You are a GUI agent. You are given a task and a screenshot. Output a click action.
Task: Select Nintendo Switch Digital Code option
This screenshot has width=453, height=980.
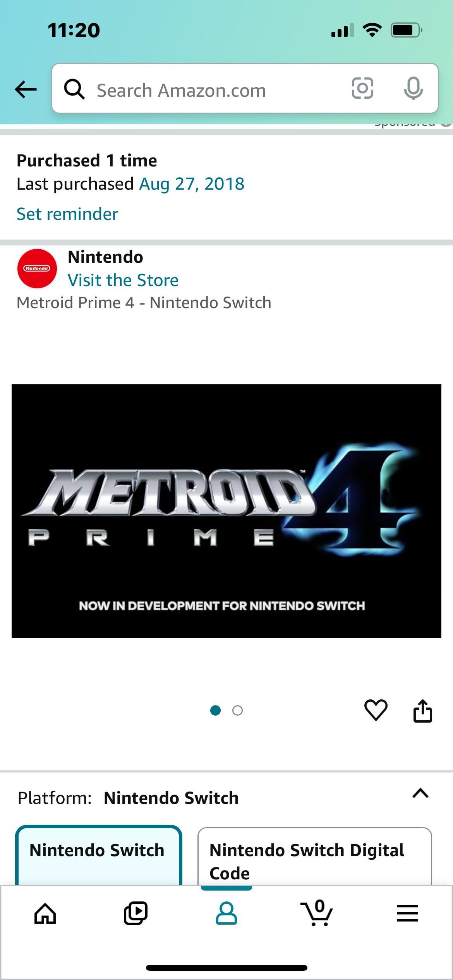coord(314,856)
